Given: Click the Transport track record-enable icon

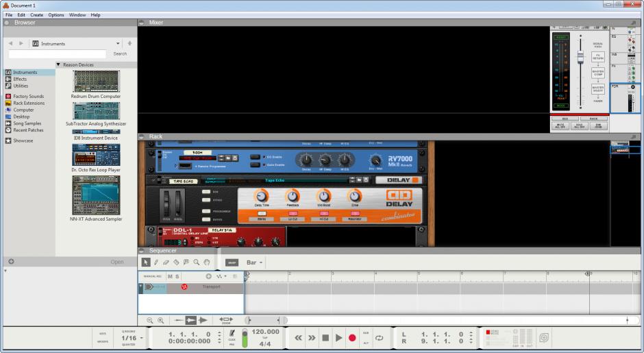Looking at the screenshot, I should click(x=184, y=287).
